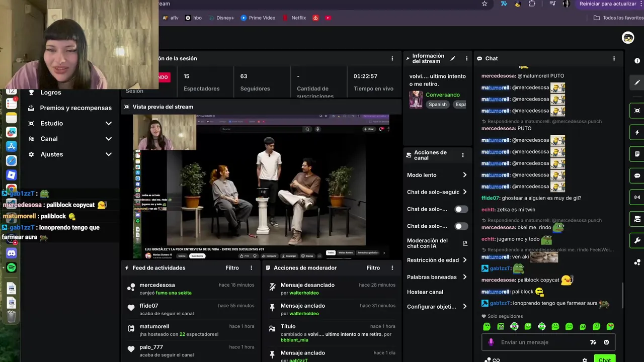Click the 7TV extension icon in browser toolbar
The height and width of the screenshot is (362, 644).
504,4
